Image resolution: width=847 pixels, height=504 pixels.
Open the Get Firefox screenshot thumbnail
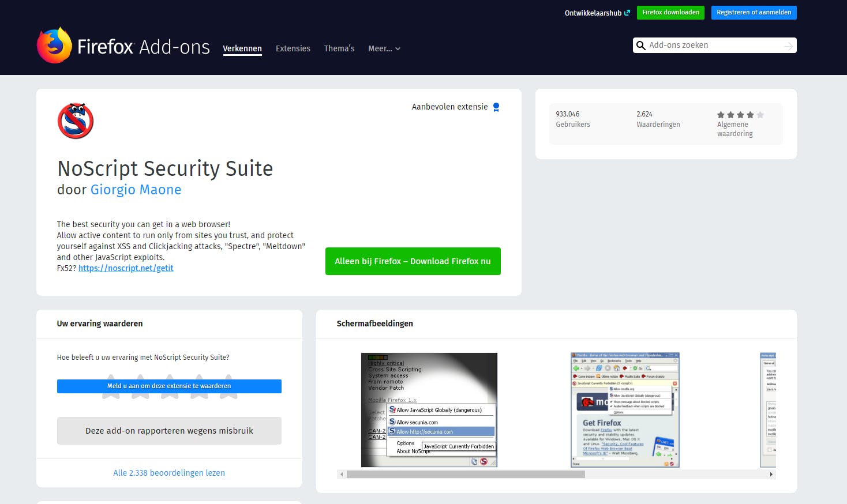pos(625,410)
